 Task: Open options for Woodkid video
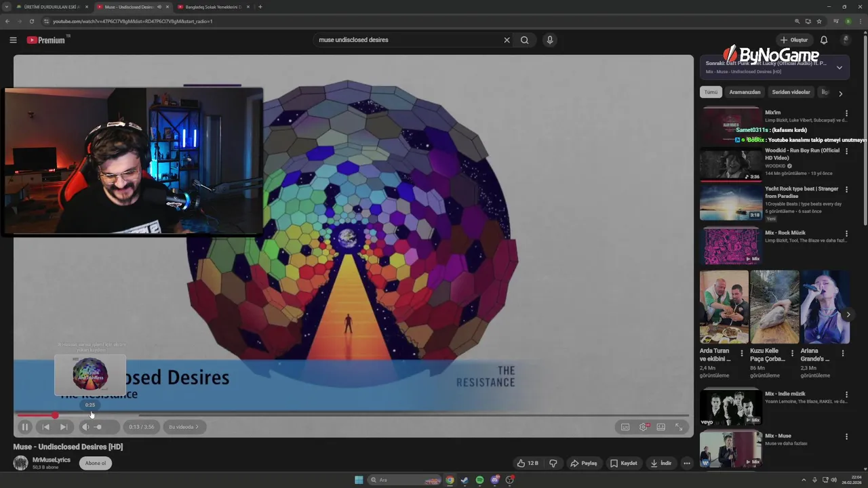pyautogui.click(x=846, y=152)
